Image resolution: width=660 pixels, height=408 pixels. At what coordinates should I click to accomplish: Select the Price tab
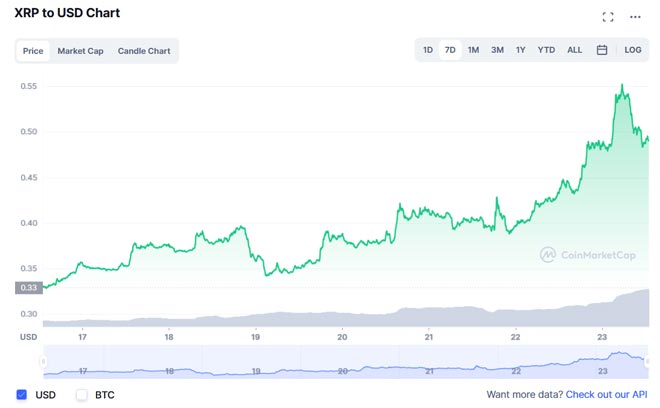[x=33, y=51]
